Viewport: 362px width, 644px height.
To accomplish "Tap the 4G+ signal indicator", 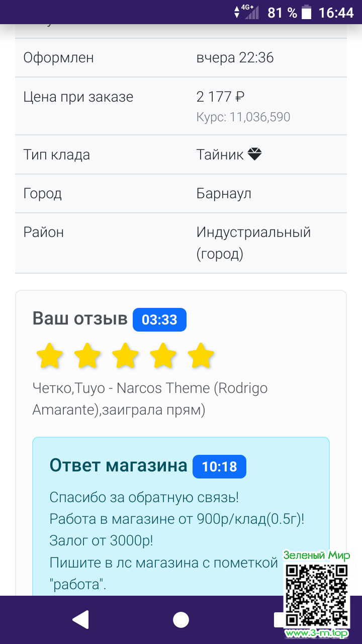I will 247,12.
